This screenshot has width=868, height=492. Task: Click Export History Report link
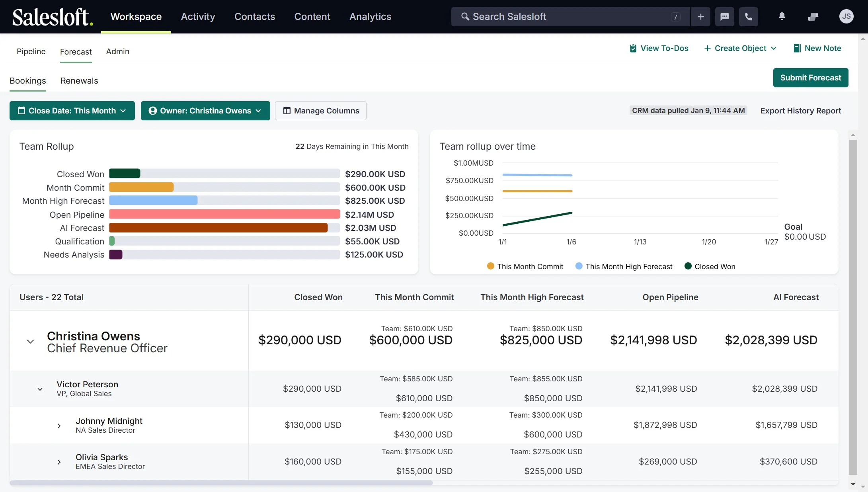tap(801, 111)
